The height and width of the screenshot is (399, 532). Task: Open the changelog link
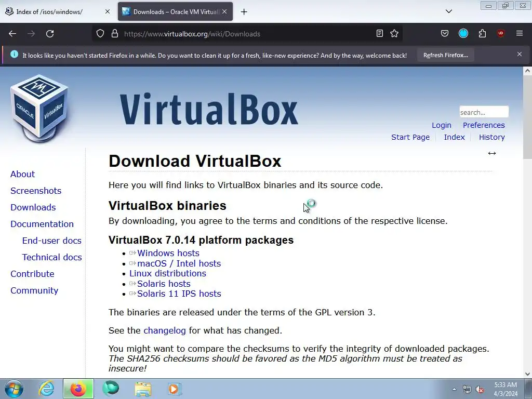point(165,330)
